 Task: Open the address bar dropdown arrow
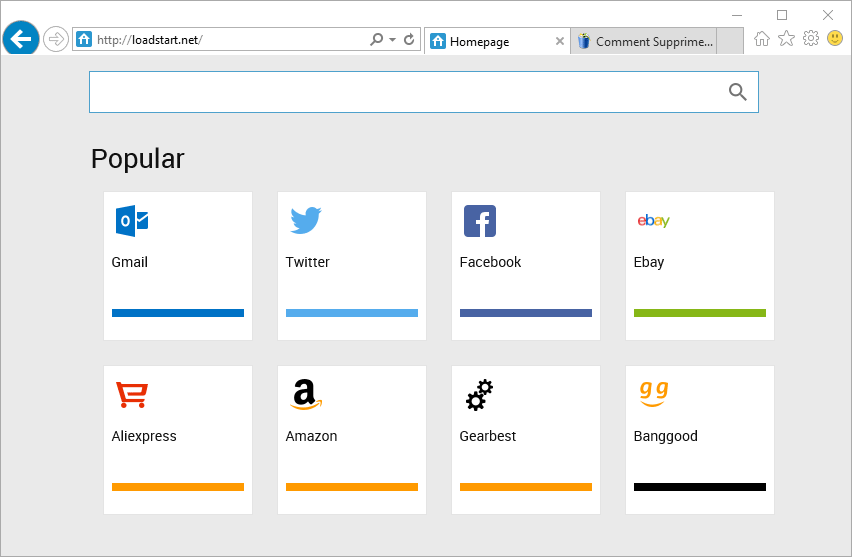(x=392, y=40)
